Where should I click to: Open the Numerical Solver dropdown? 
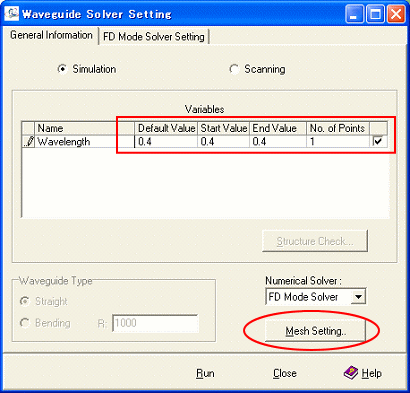click(x=358, y=297)
